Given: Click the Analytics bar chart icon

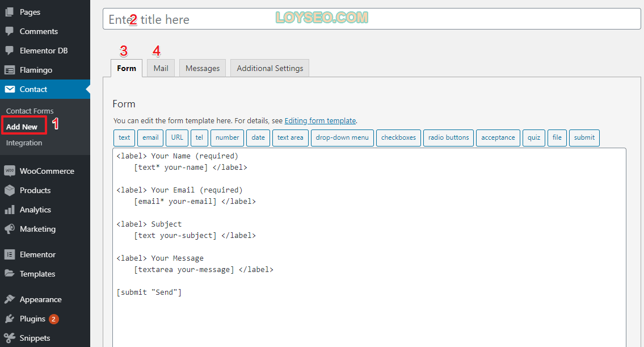Looking at the screenshot, I should click(10, 210).
